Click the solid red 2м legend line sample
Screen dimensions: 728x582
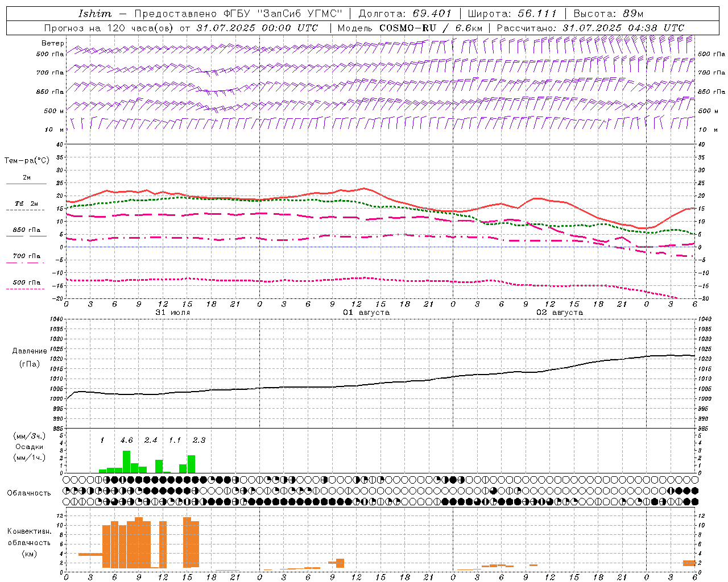click(x=26, y=184)
